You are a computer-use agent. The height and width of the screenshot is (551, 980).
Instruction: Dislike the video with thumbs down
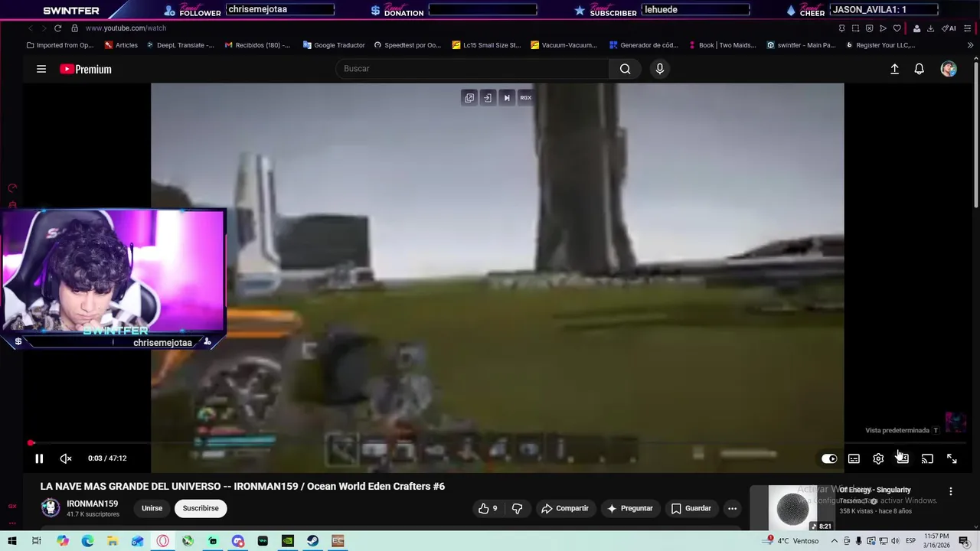(517, 508)
